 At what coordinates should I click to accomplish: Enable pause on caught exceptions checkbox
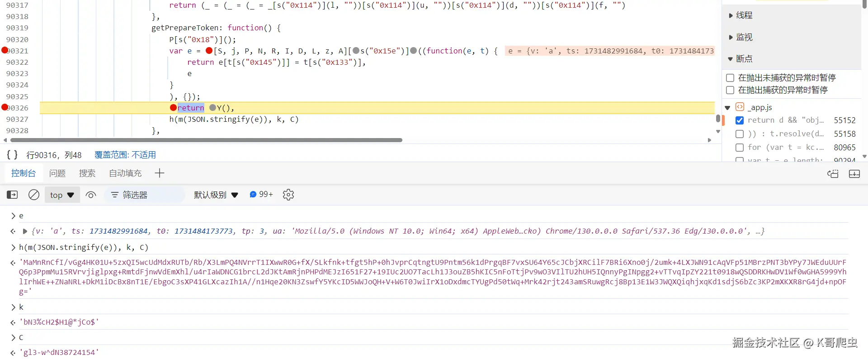(730, 90)
